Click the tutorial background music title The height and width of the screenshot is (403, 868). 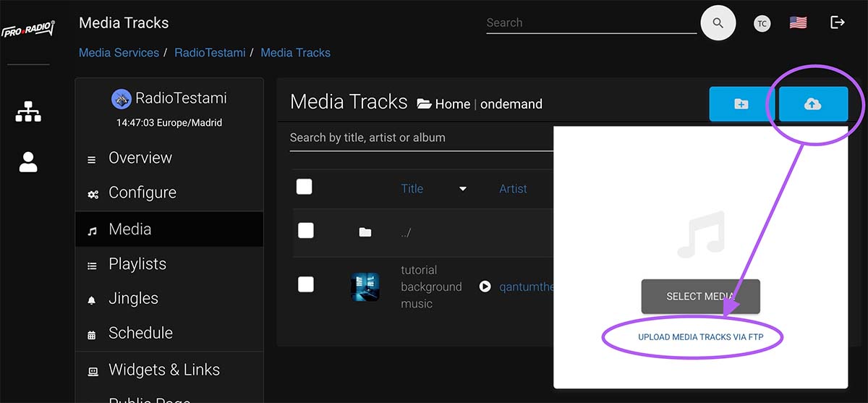tap(431, 287)
